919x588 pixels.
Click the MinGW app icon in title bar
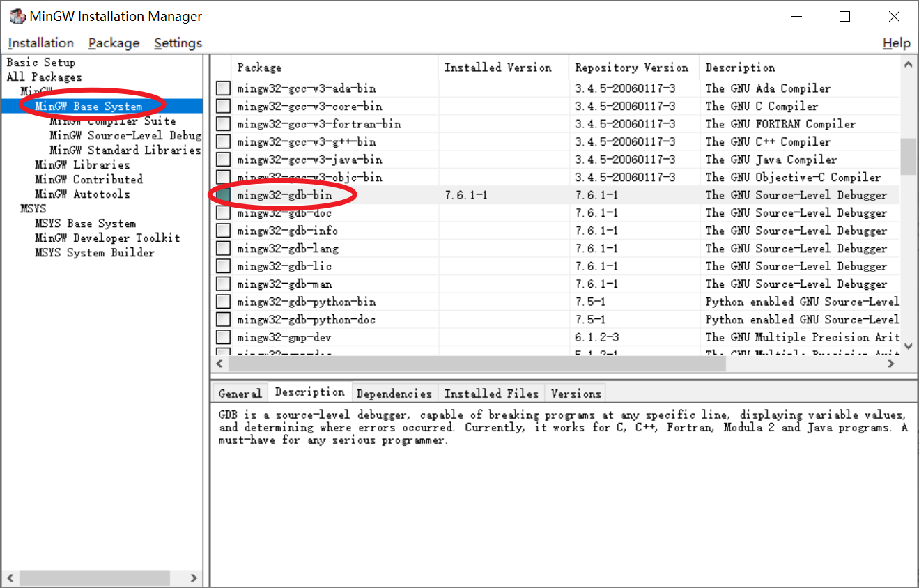pyautogui.click(x=17, y=16)
